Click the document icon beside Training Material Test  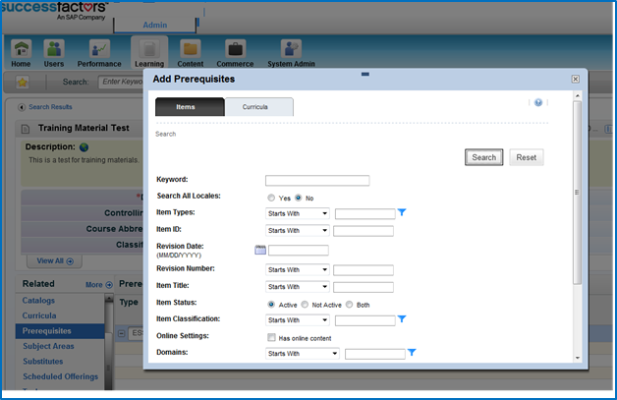pos(25,129)
